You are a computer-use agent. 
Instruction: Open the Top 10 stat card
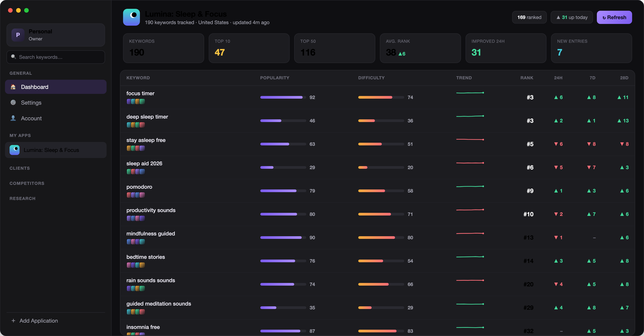coord(249,48)
